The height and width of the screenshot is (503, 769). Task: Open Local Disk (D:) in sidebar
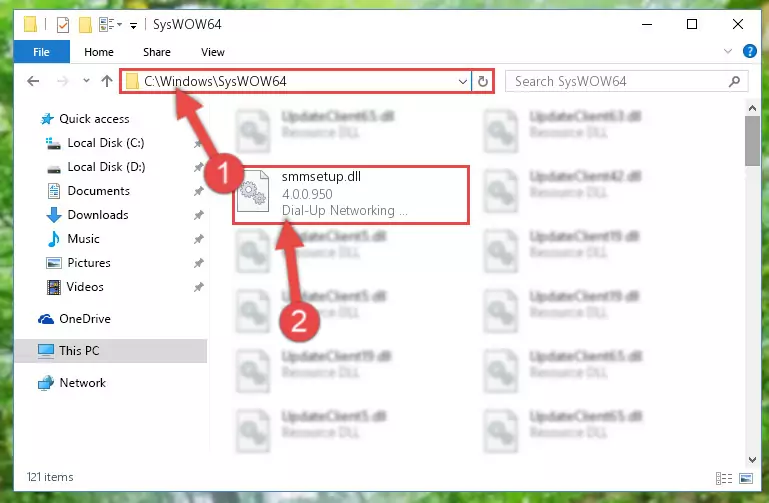tap(106, 167)
